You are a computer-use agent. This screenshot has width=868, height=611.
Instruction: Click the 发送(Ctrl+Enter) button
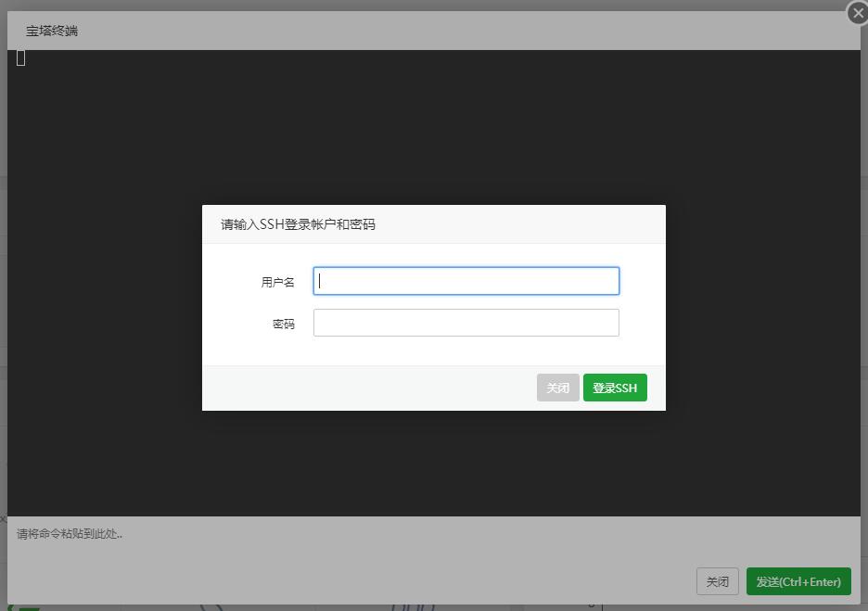798,581
